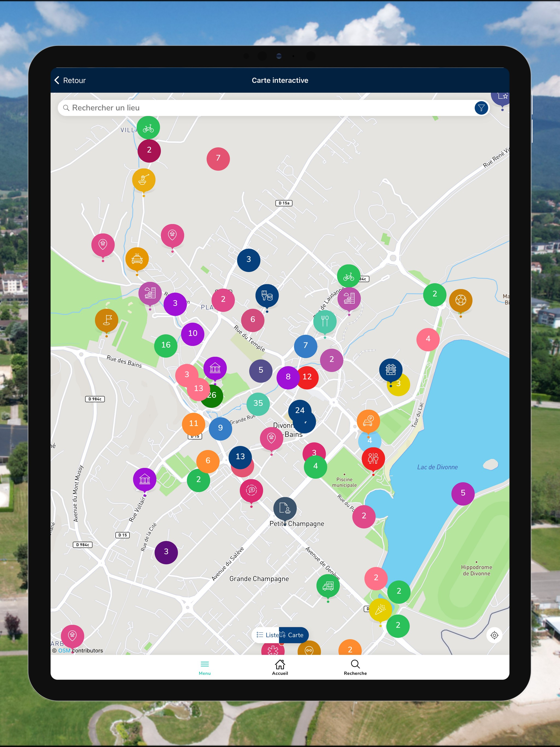The height and width of the screenshot is (747, 560).
Task: Expand the orange cluster of 11
Action: [x=194, y=424]
